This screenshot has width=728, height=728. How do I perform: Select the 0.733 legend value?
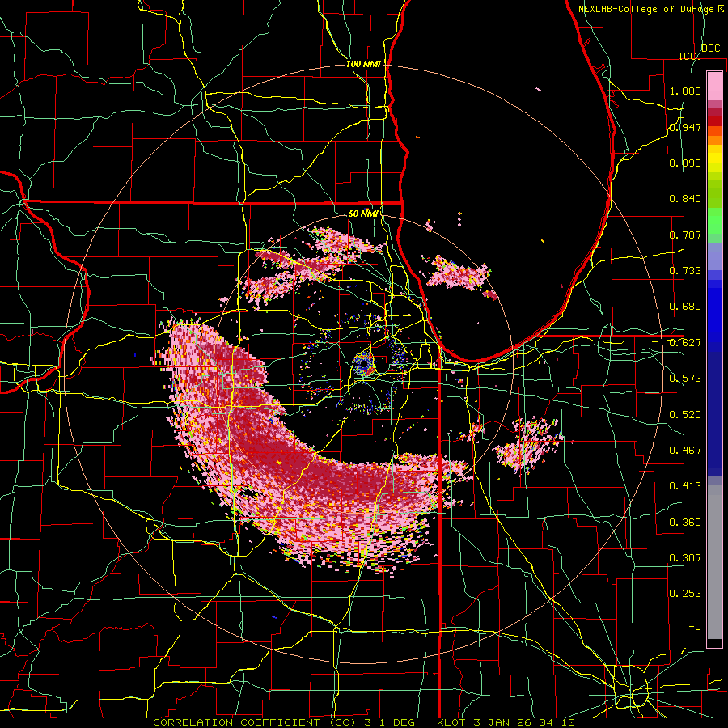(685, 271)
